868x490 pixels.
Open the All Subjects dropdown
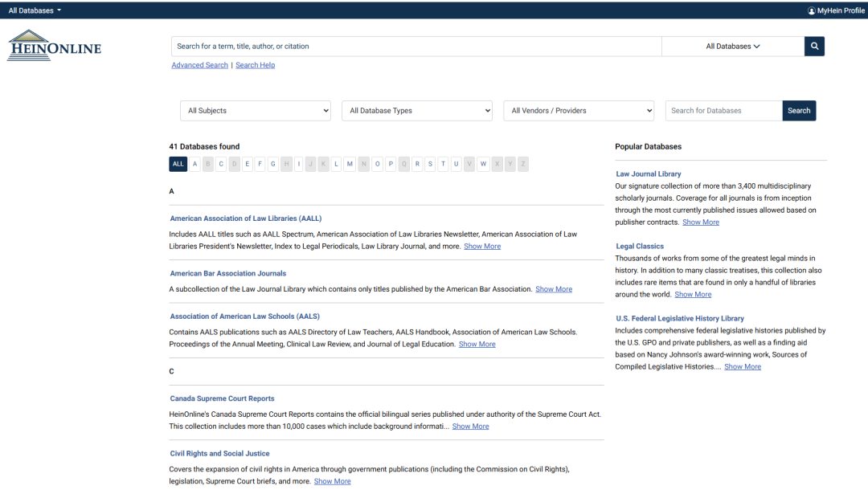pyautogui.click(x=256, y=111)
